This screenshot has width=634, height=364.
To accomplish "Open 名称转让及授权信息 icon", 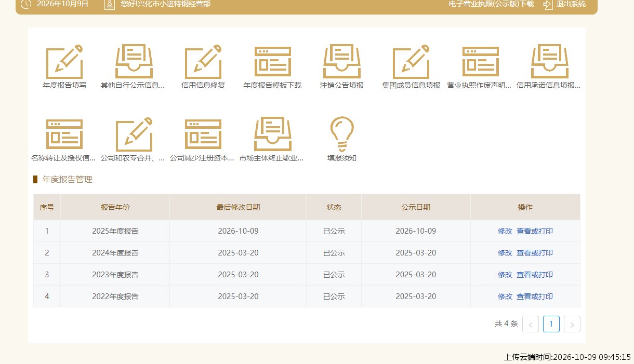I will click(x=64, y=134).
